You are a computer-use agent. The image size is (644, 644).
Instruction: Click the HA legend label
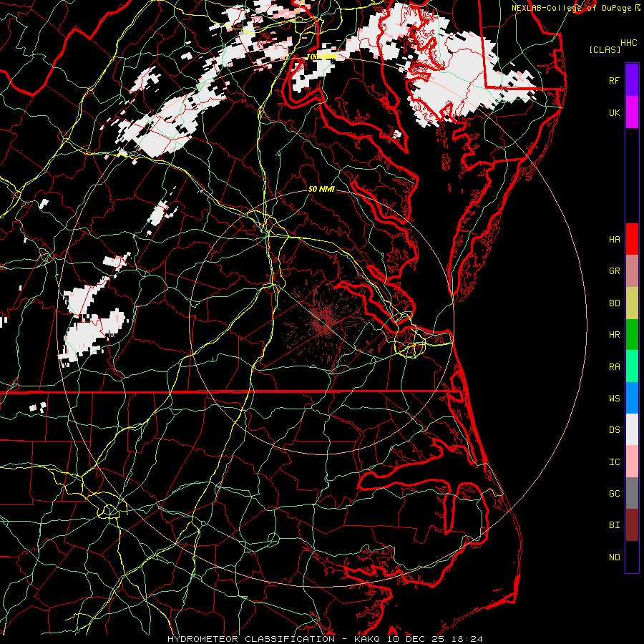click(614, 239)
